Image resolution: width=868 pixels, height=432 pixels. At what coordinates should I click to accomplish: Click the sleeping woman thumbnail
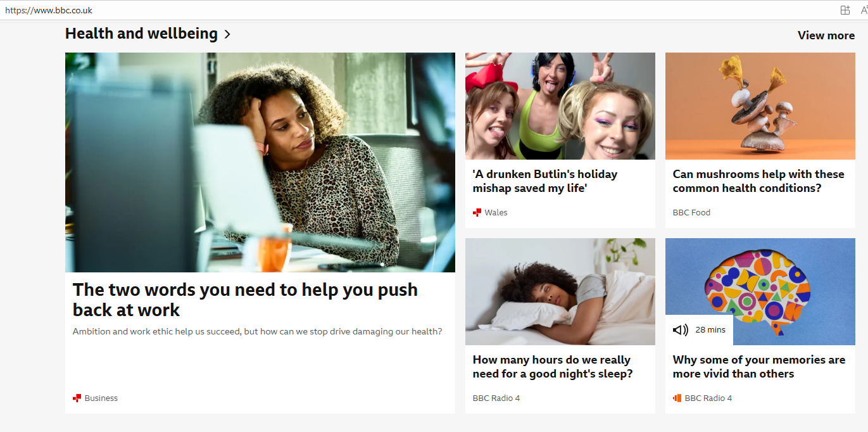click(x=560, y=291)
